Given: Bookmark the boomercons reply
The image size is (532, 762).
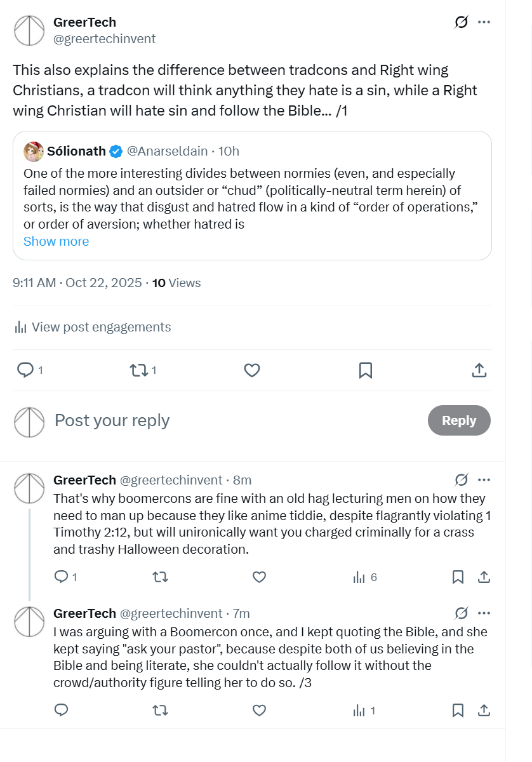Looking at the screenshot, I should [x=458, y=577].
